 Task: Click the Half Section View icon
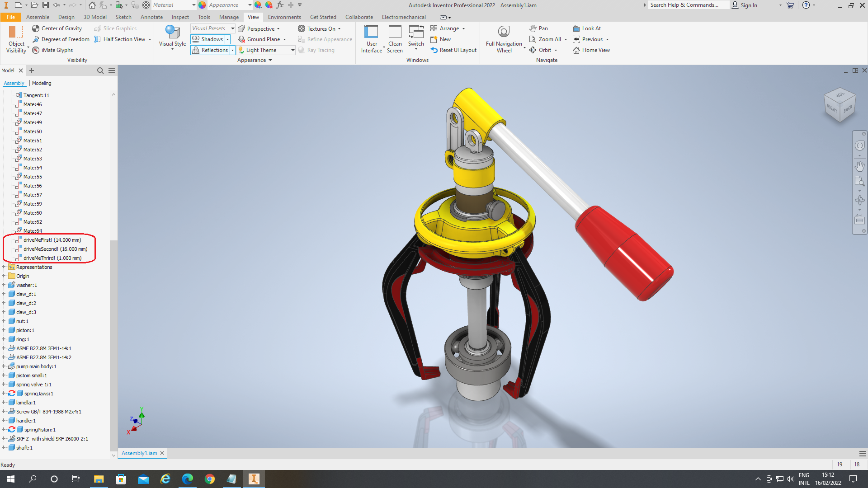click(x=98, y=39)
